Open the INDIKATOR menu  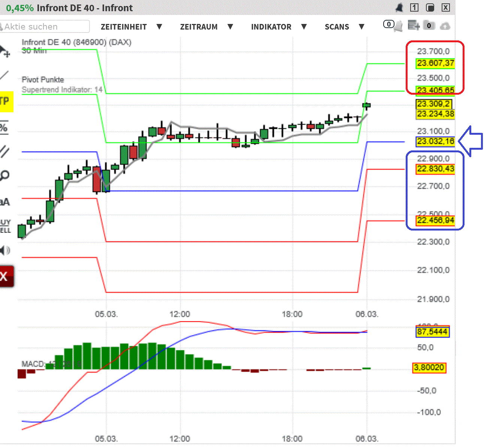coord(271,27)
